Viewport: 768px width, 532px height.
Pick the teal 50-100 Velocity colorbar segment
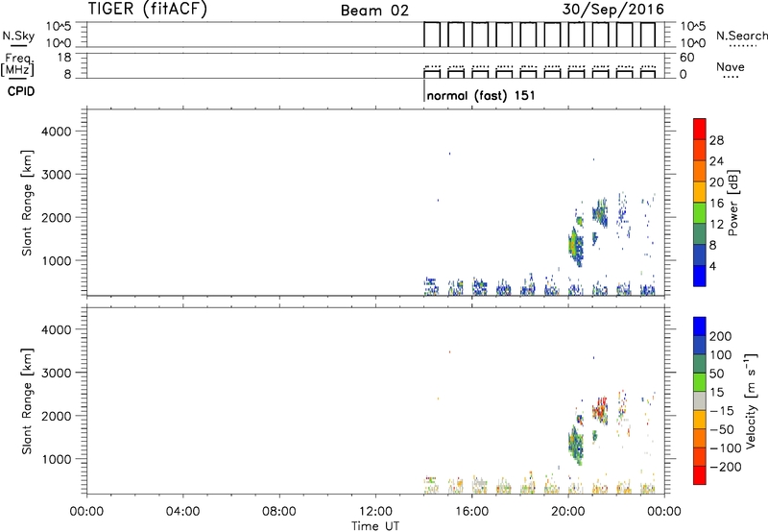click(x=700, y=364)
